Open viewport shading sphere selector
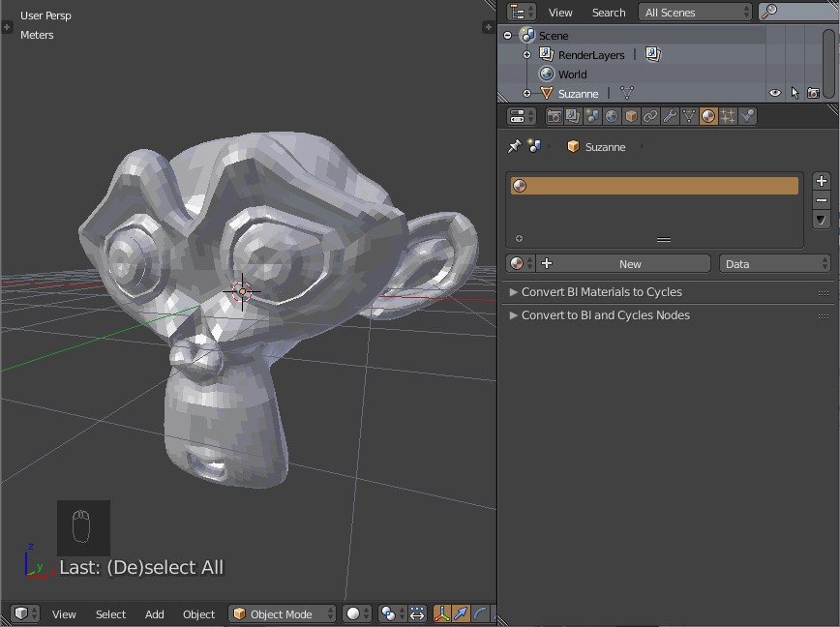840x627 pixels. click(357, 613)
